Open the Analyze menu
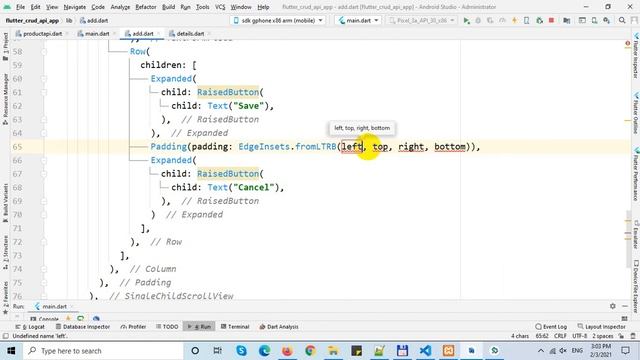640x360 pixels. [120, 7]
